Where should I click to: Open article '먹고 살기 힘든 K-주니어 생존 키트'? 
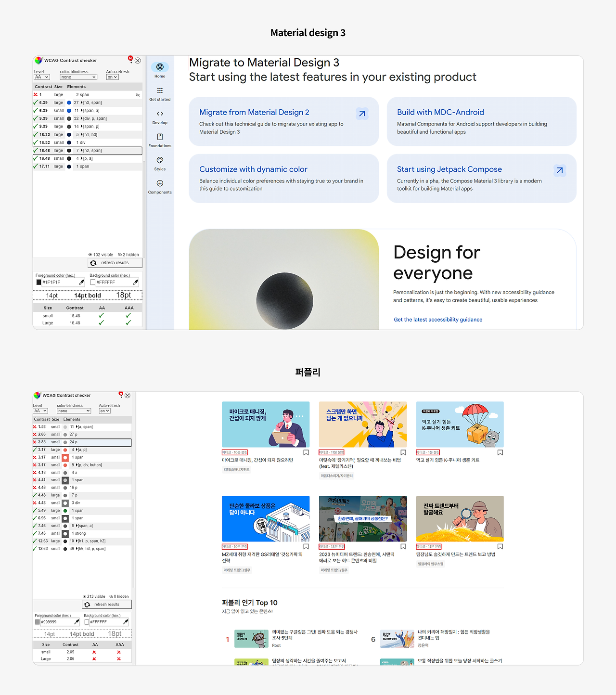(448, 460)
